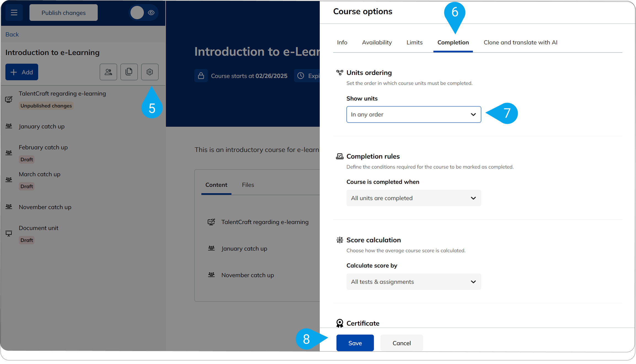Open the course users icon button
This screenshot has width=636, height=364.
108,72
